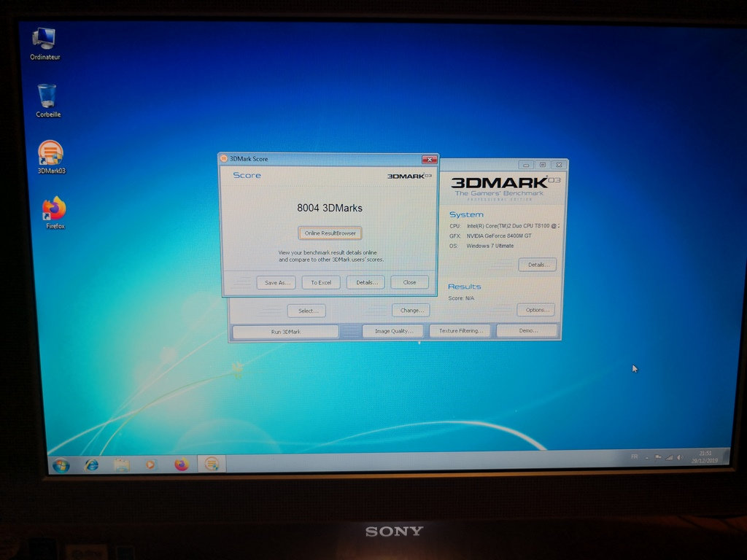This screenshot has height=560, width=747.
Task: Click the Intel Core 2 Duo CPU text
Action: 513,226
